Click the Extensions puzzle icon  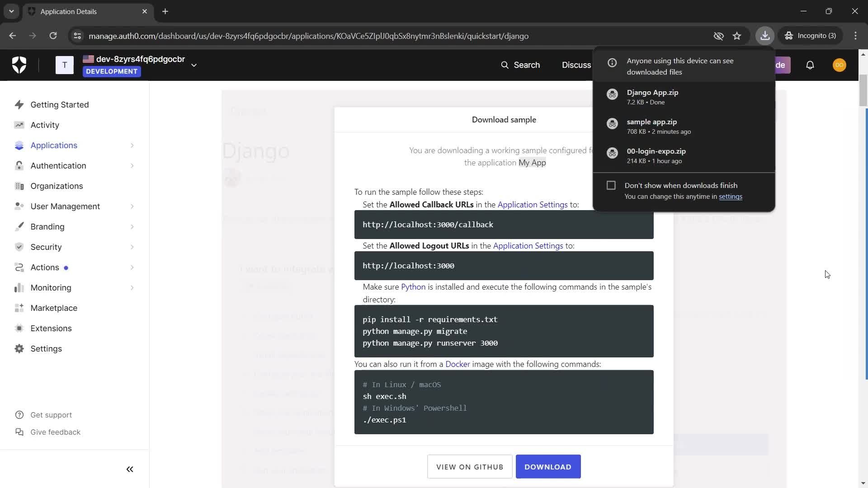coord(19,328)
